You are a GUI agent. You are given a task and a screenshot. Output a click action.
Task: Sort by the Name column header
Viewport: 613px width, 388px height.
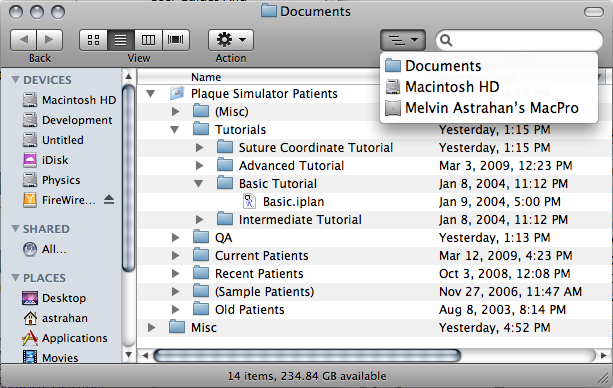(206, 77)
